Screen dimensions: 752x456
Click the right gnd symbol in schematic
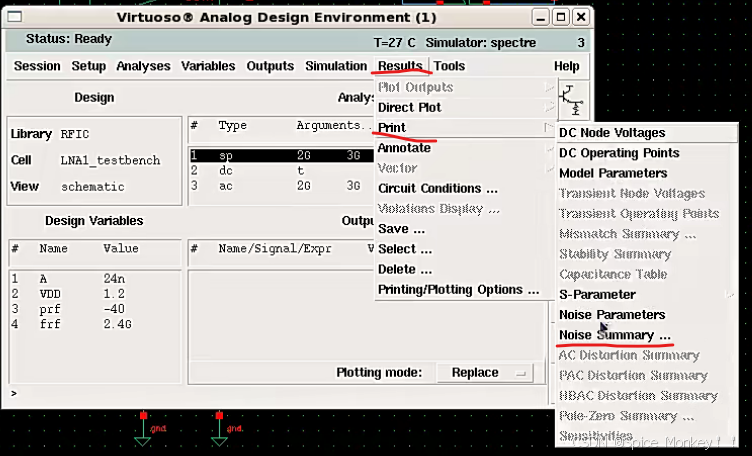coord(219,429)
